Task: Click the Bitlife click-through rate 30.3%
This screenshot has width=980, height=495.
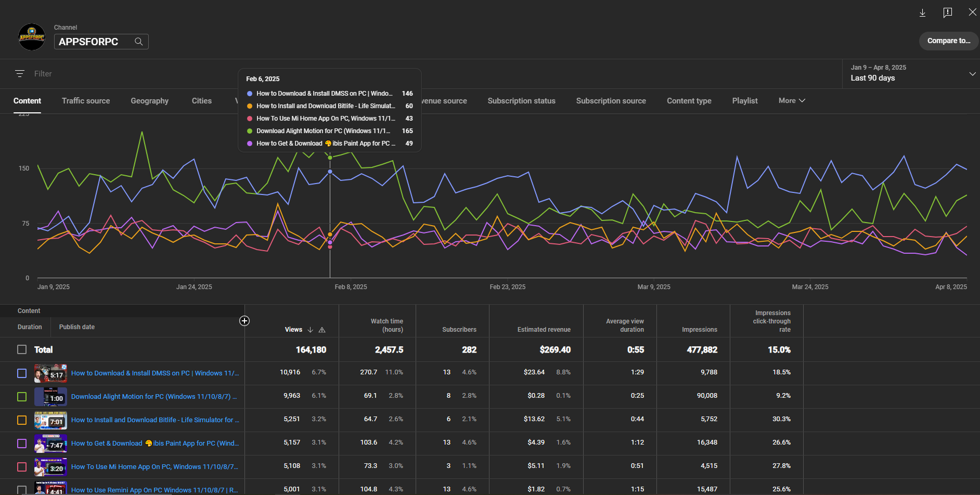Action: click(x=781, y=419)
